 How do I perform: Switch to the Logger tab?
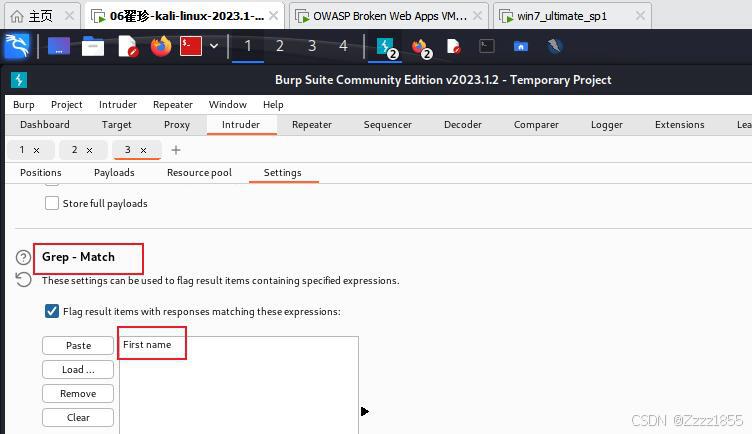pyautogui.click(x=607, y=125)
